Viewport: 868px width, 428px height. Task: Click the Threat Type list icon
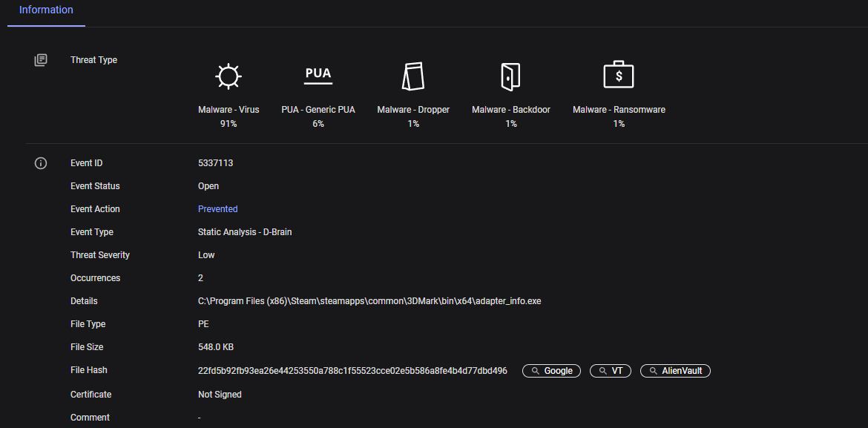[41, 60]
